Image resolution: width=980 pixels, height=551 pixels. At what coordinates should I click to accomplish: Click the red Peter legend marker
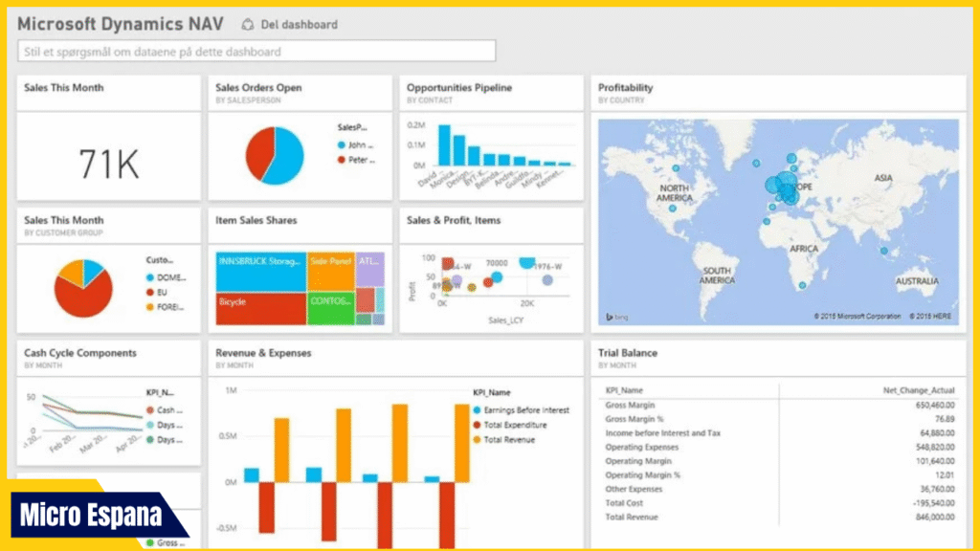coord(342,159)
